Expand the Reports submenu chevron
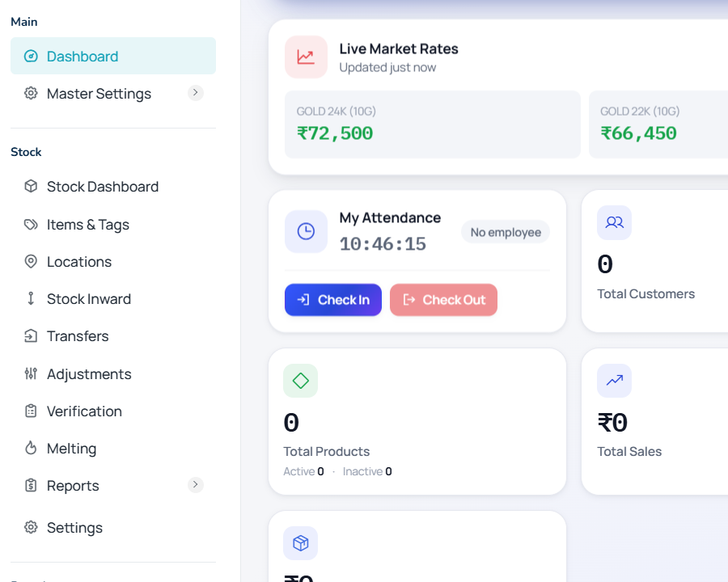 196,484
